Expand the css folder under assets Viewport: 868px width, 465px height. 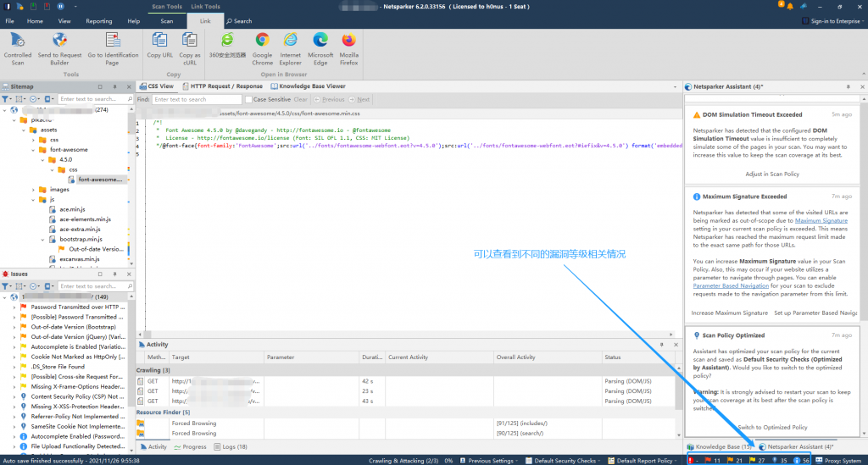pyautogui.click(x=33, y=140)
